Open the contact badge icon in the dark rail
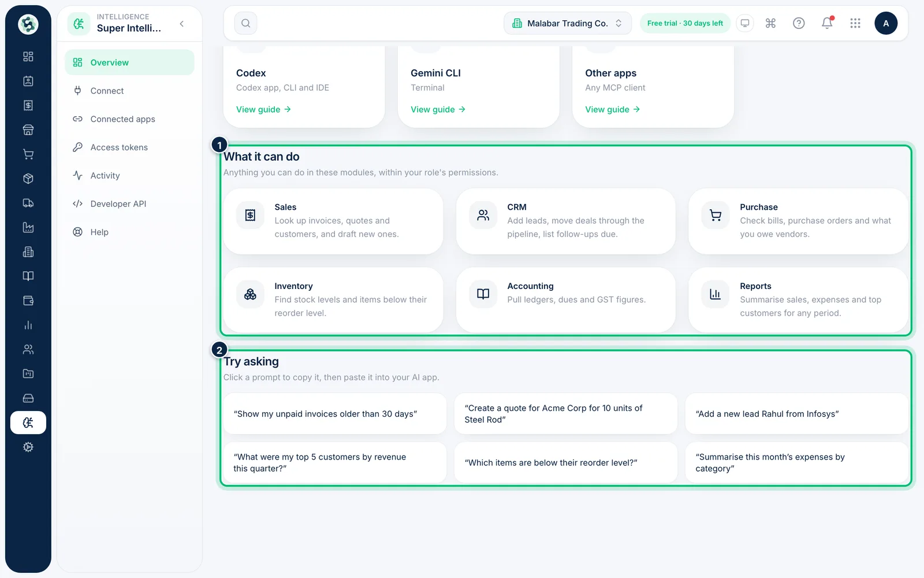 coord(28,81)
